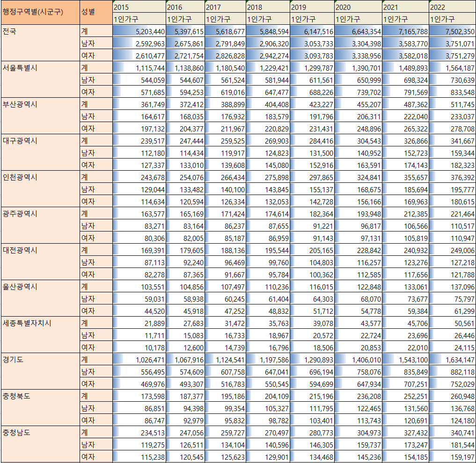
Task: Select the 경기도 region cell
Action: click(40, 371)
